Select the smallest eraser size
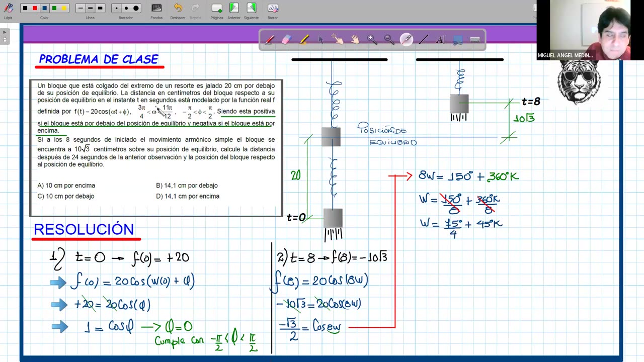The width and height of the screenshot is (644, 362). (x=116, y=8)
